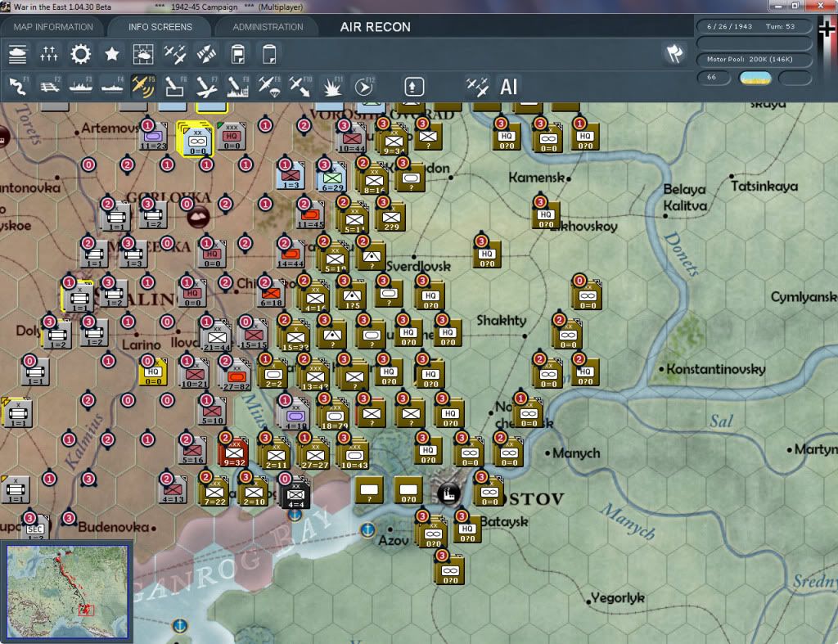Click the AI button
Viewport: 838px width, 644px height.
coord(508,87)
